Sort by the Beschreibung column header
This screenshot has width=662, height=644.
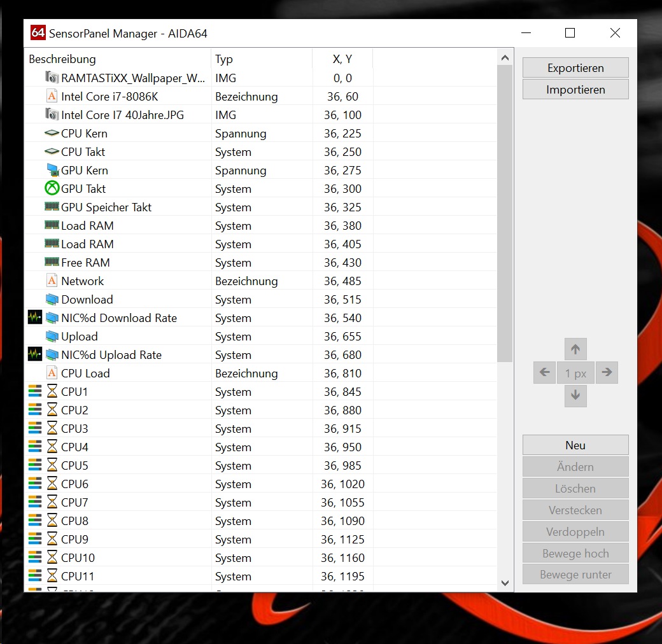click(x=118, y=59)
